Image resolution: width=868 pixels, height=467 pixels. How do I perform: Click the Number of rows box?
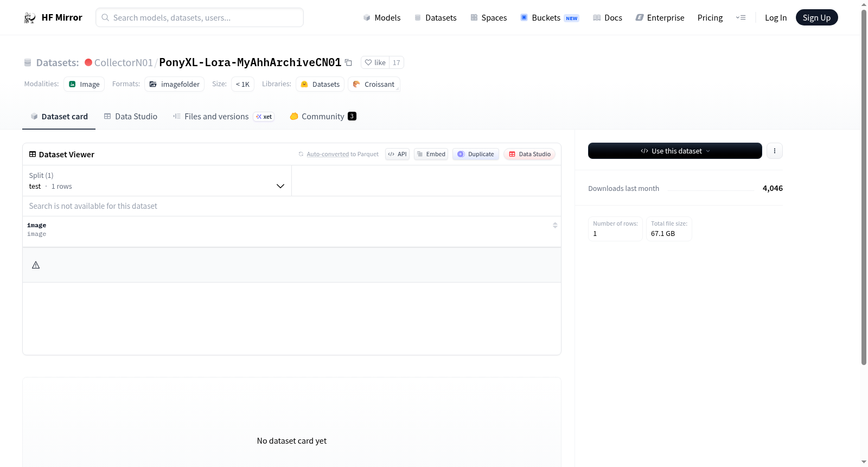(x=615, y=229)
